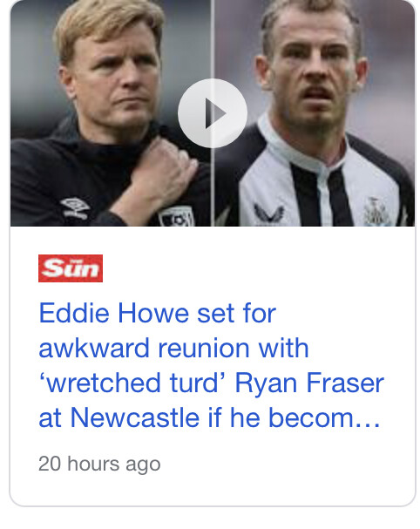Screen dimensions: 420x529
Task: Click "set for" in the headline's first line
Action: tap(236, 314)
